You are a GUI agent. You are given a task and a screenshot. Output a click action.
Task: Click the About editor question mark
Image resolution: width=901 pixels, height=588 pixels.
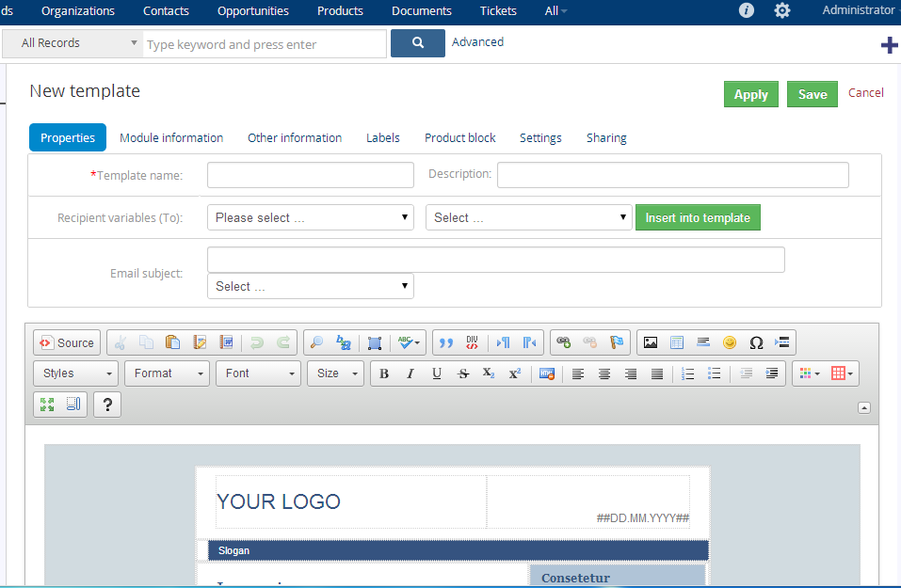pos(107,405)
